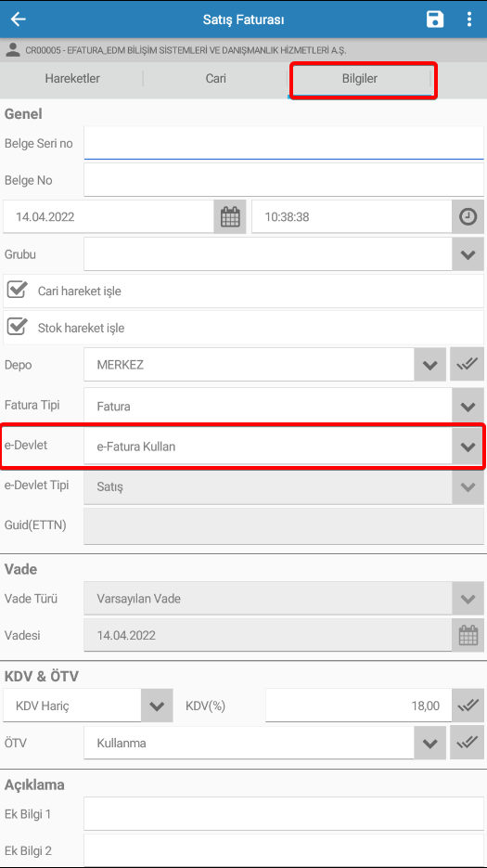Switch to the Cari tab
The width and height of the screenshot is (487, 868).
coord(216,79)
